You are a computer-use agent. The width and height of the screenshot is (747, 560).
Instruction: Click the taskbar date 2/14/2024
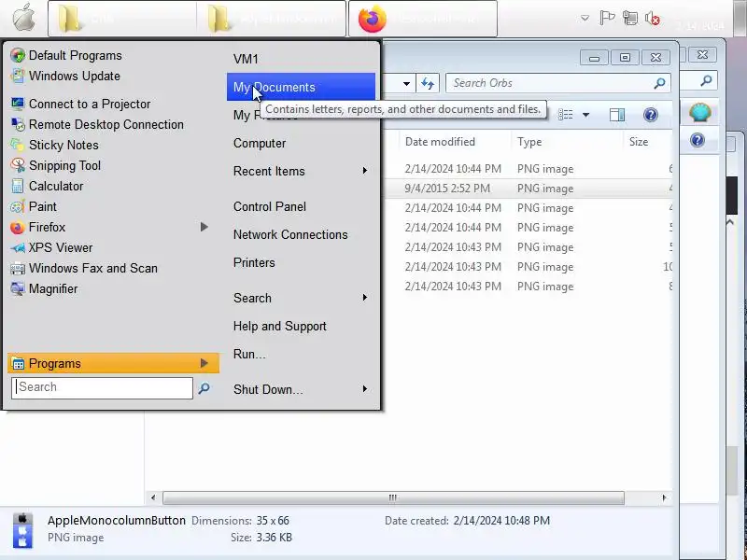(x=699, y=26)
